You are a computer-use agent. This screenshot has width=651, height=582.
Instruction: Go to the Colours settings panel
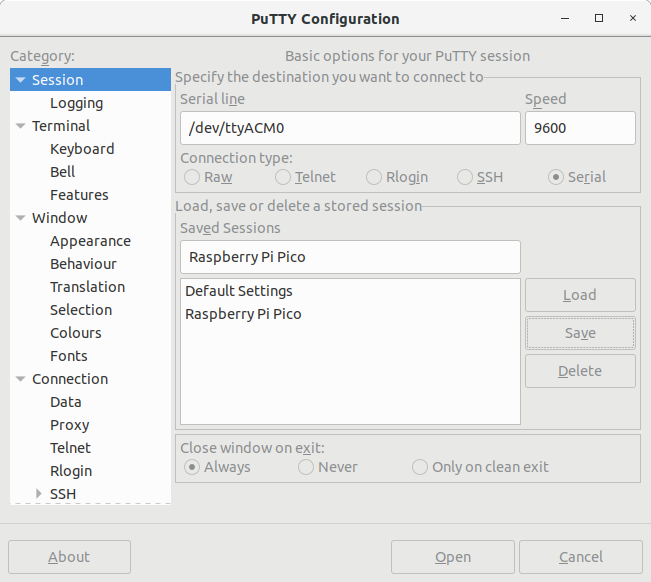pyautogui.click(x=76, y=333)
